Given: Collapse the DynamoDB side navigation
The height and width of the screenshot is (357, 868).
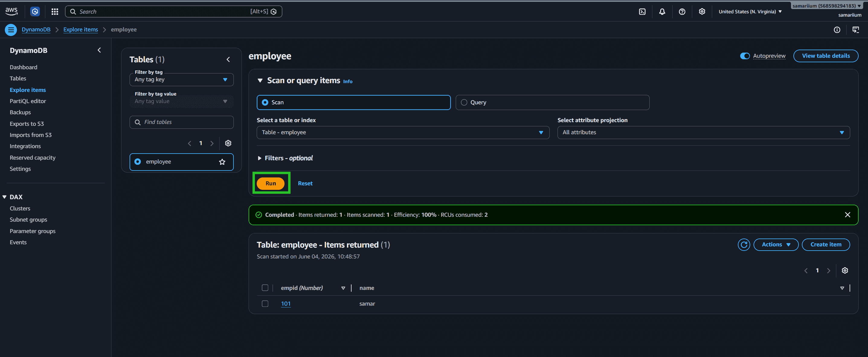Looking at the screenshot, I should tap(99, 50).
